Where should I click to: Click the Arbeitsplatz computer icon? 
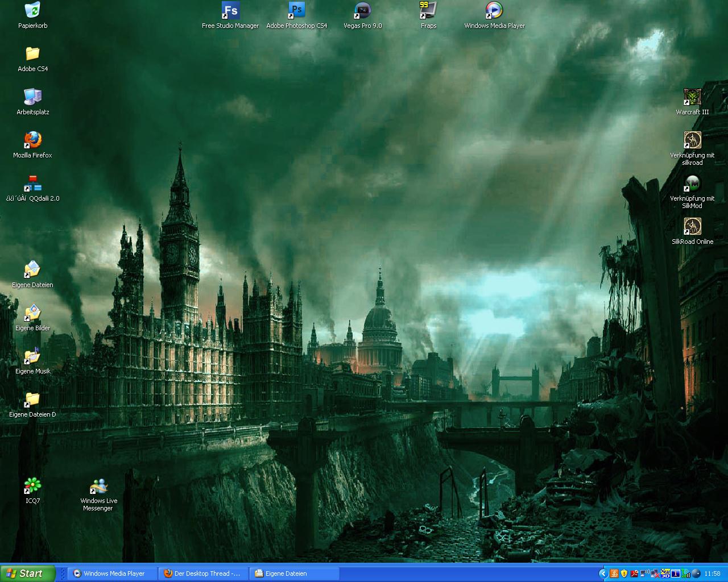[32, 97]
